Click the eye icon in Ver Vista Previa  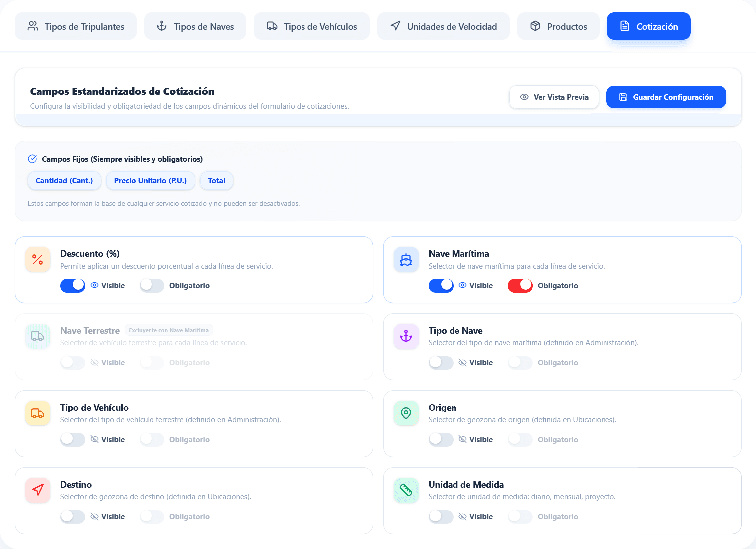[524, 97]
